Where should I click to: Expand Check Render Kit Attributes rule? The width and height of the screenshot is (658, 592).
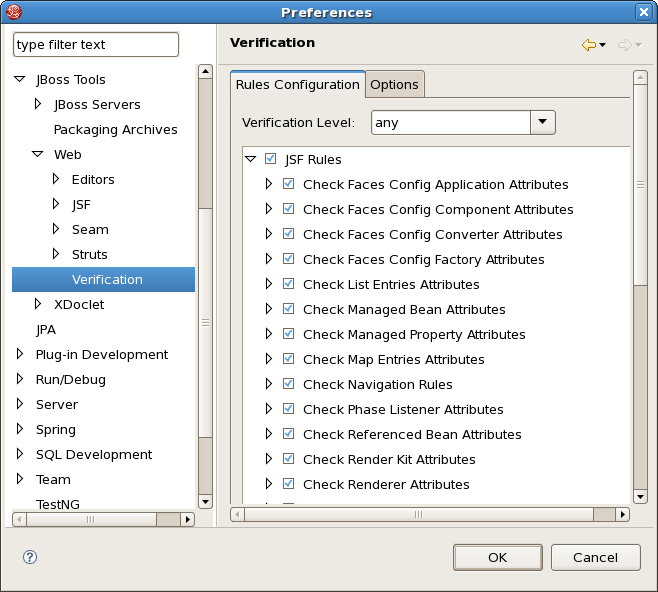[x=269, y=459]
